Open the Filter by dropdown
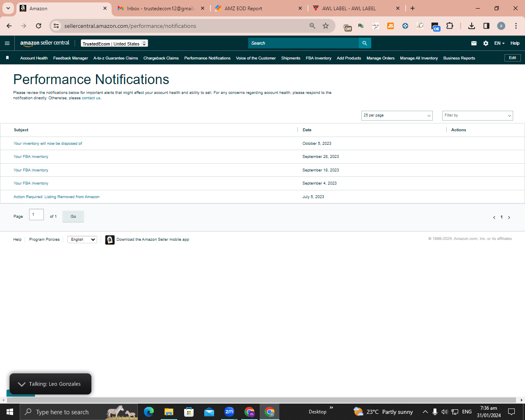Image resolution: width=525 pixels, height=420 pixels. pyautogui.click(x=477, y=116)
